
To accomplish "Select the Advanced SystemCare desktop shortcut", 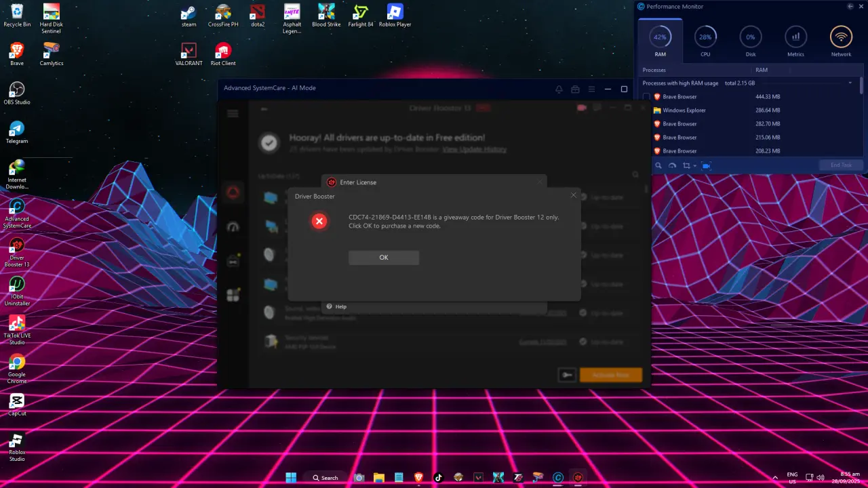I will point(17,213).
